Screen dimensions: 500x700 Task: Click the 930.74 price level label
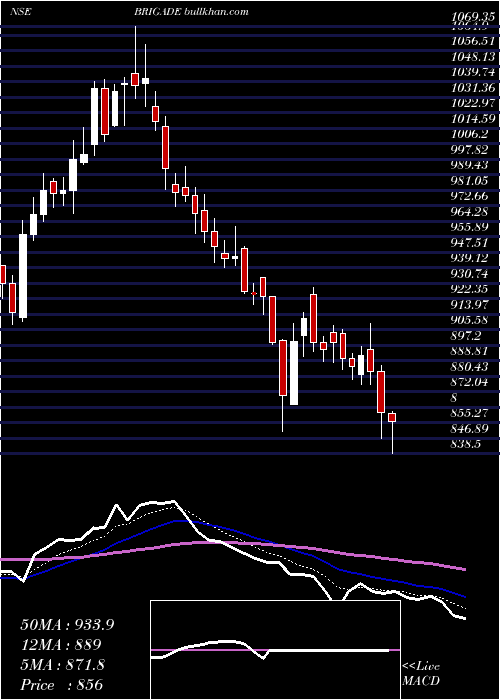coord(470,274)
